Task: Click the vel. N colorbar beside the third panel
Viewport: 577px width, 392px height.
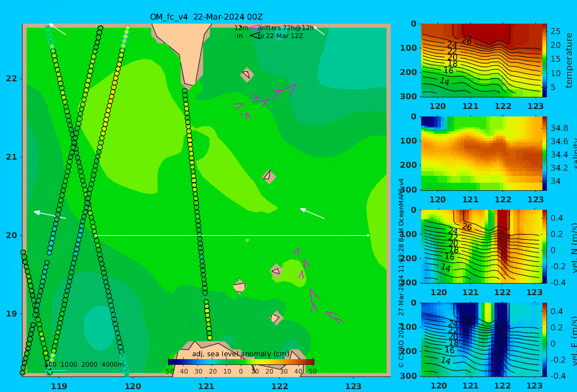Action: (x=545, y=246)
